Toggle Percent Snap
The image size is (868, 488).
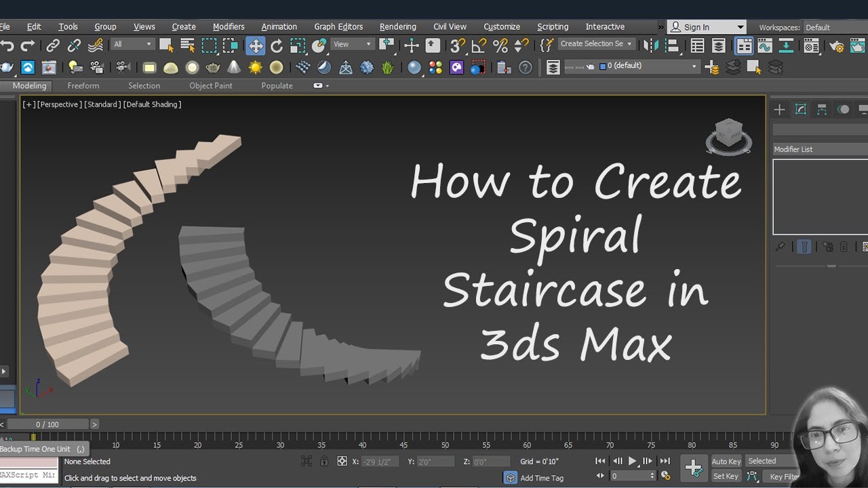(x=500, y=46)
